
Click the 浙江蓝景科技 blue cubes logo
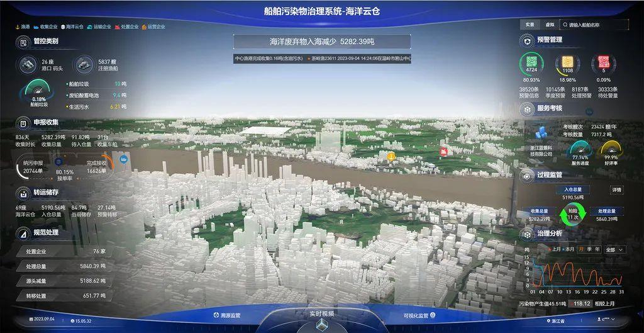pos(541,133)
